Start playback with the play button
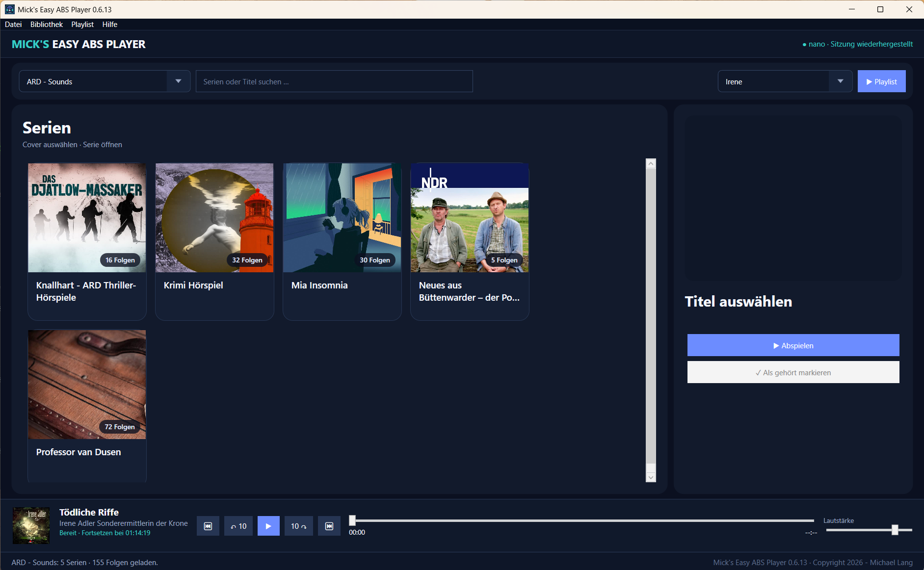This screenshot has width=924, height=570. point(268,526)
